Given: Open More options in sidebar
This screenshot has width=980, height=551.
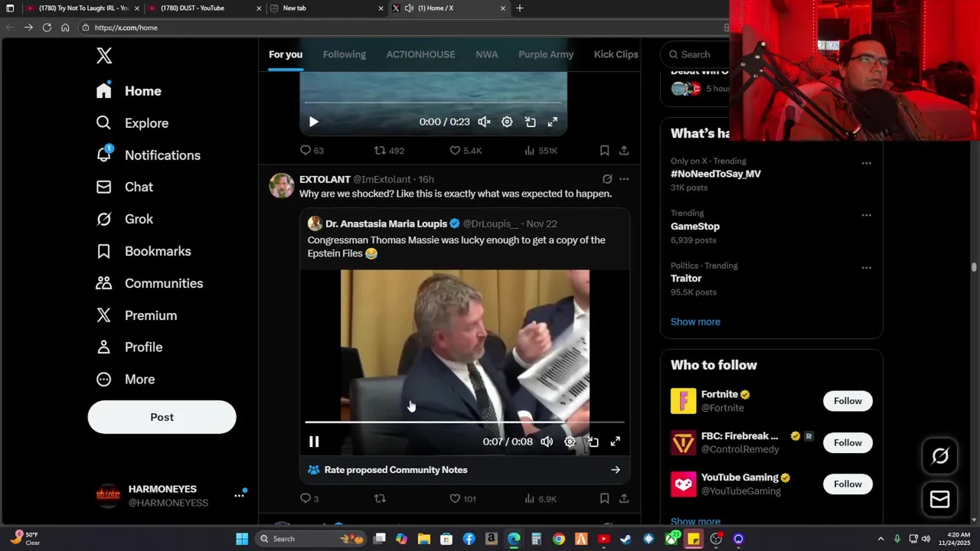Looking at the screenshot, I should coord(125,379).
